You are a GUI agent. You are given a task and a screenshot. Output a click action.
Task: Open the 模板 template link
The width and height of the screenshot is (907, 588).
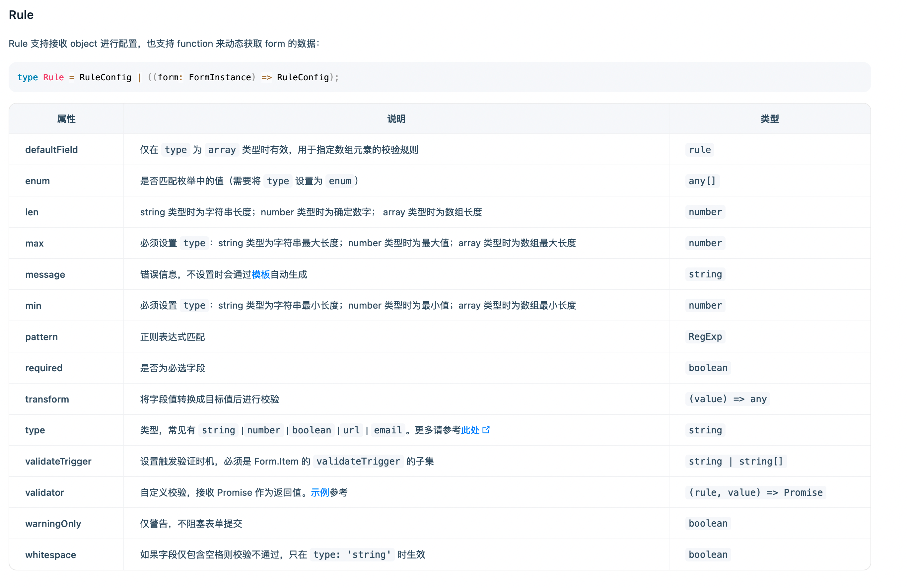coord(261,274)
